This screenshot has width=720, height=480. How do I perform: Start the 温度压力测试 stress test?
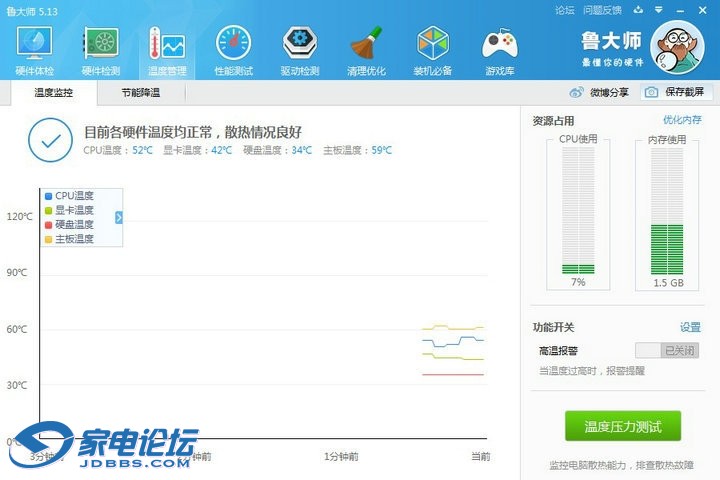(x=622, y=426)
